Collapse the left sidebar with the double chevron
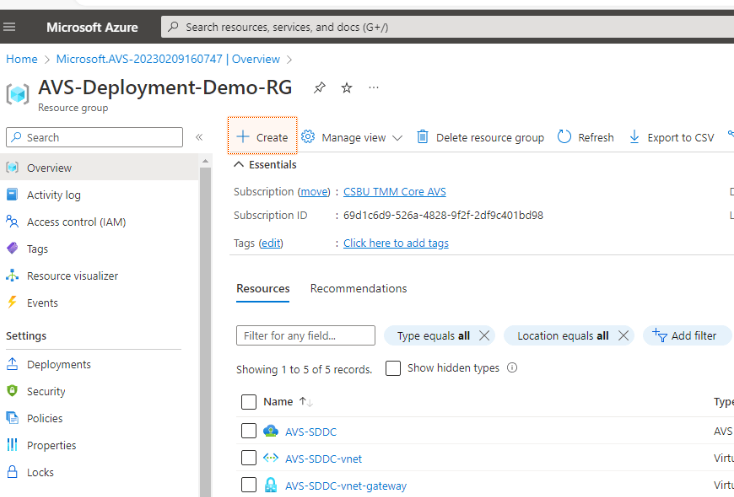Viewport: 734px width, 497px height. point(199,137)
